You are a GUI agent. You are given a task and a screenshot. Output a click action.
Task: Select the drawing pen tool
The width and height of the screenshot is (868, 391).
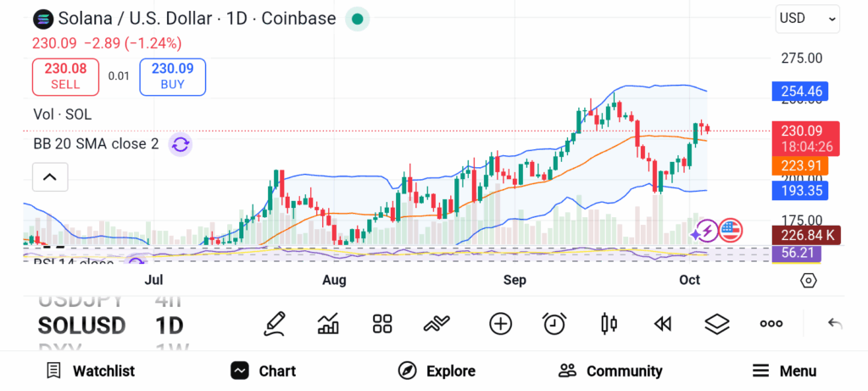coord(274,323)
